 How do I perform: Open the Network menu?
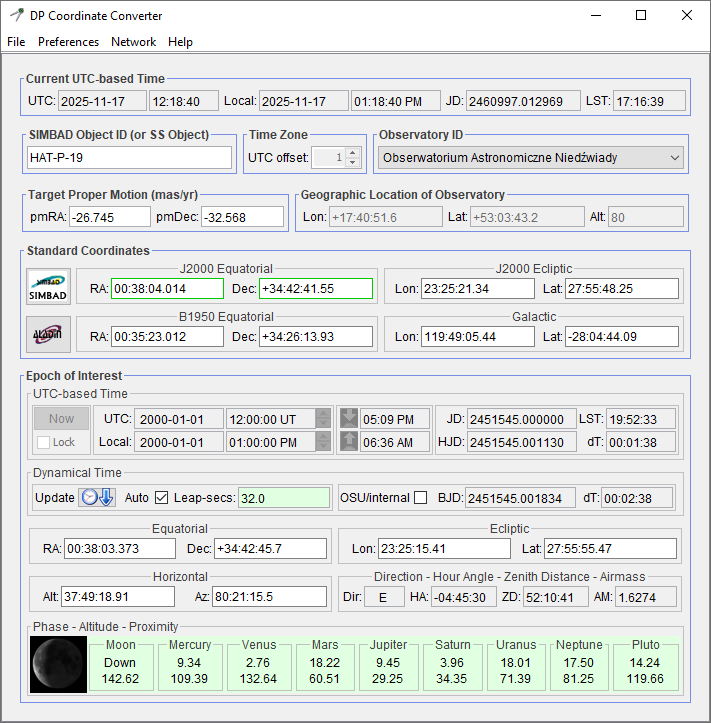pos(133,42)
